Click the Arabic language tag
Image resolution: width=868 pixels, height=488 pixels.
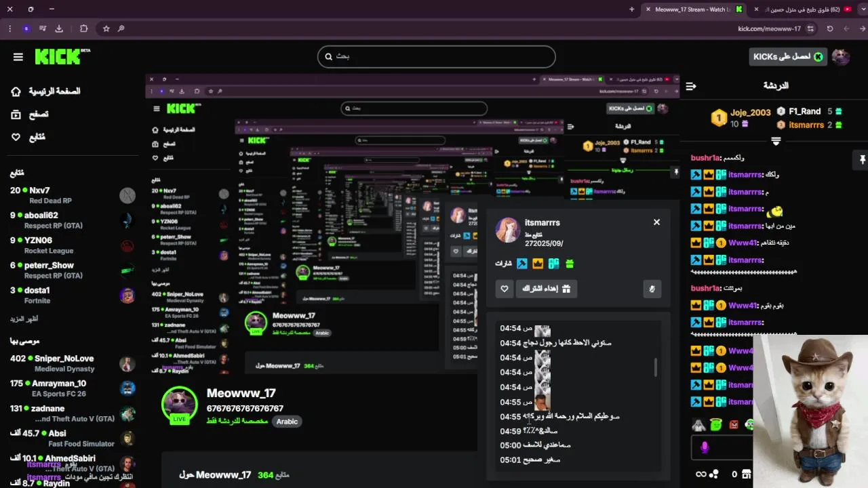[x=287, y=422]
